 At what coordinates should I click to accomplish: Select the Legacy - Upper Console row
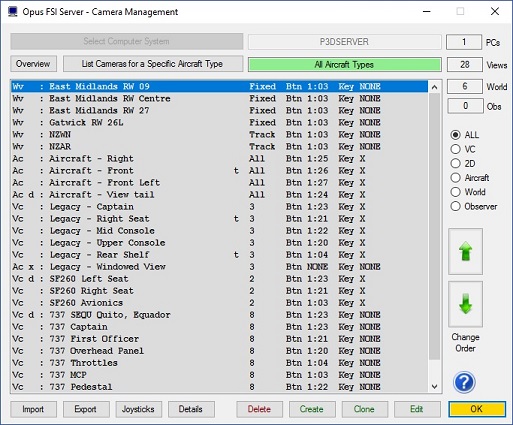pos(220,243)
